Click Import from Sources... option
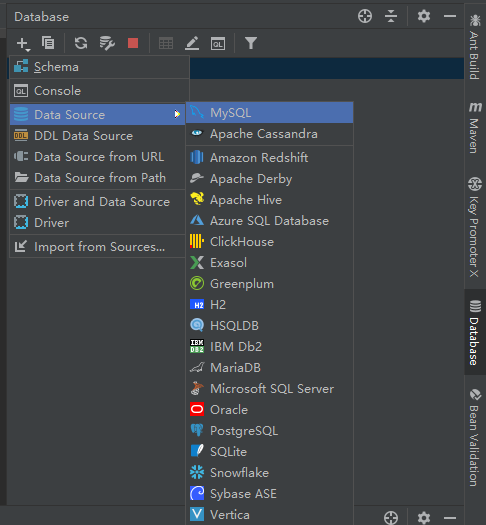Screen dimensions: 486x525 (97, 247)
